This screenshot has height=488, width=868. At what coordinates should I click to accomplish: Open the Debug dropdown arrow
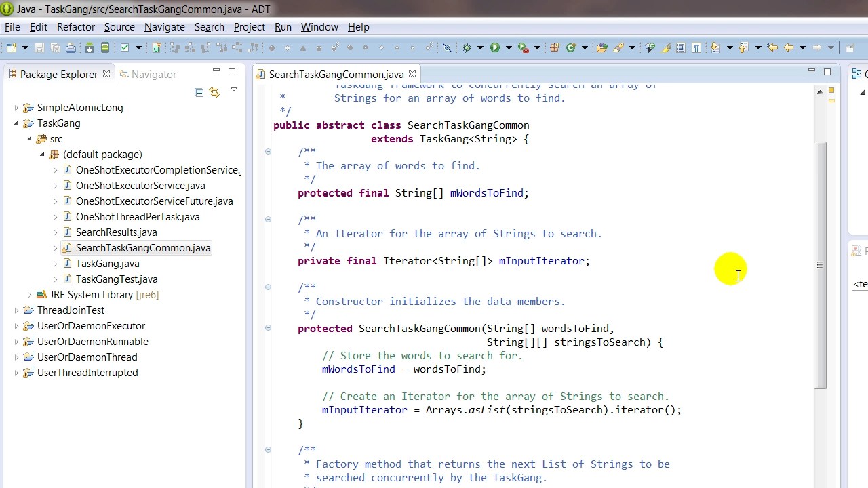click(x=480, y=47)
